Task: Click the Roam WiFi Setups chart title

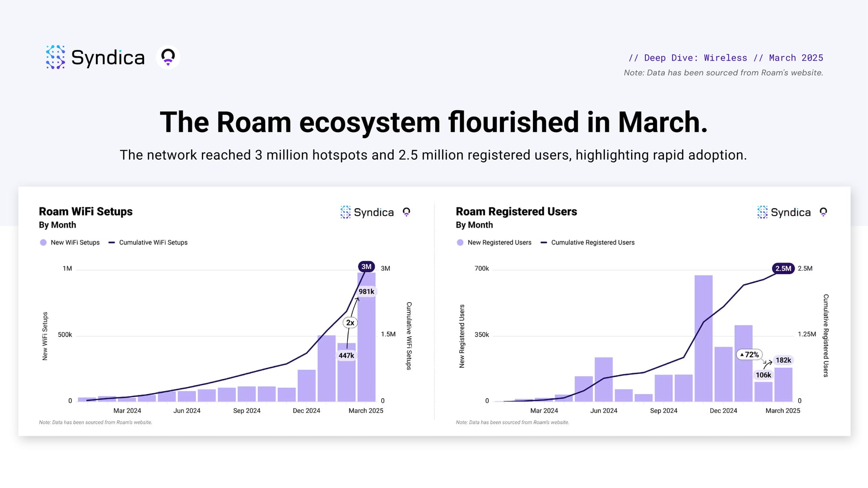Action: pyautogui.click(x=85, y=211)
